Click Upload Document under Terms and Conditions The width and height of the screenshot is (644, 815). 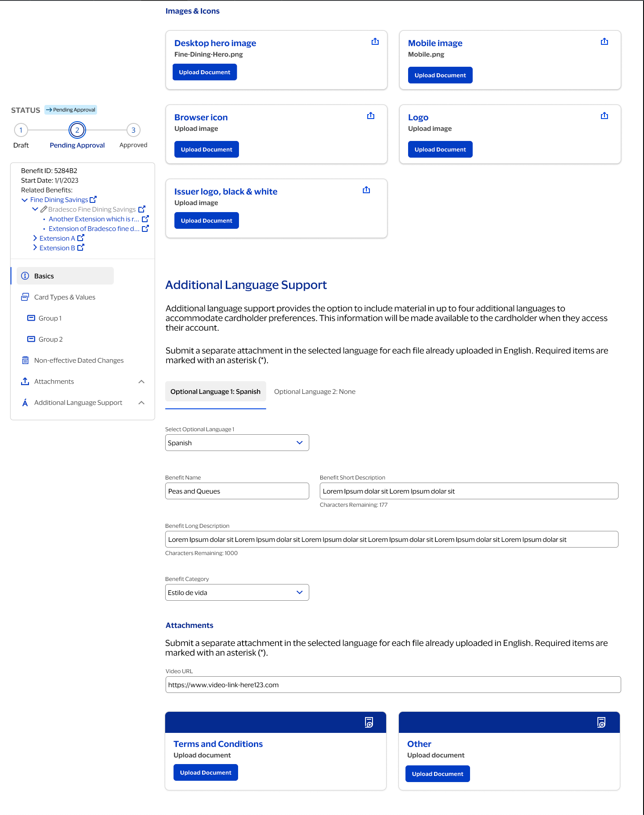coord(205,772)
